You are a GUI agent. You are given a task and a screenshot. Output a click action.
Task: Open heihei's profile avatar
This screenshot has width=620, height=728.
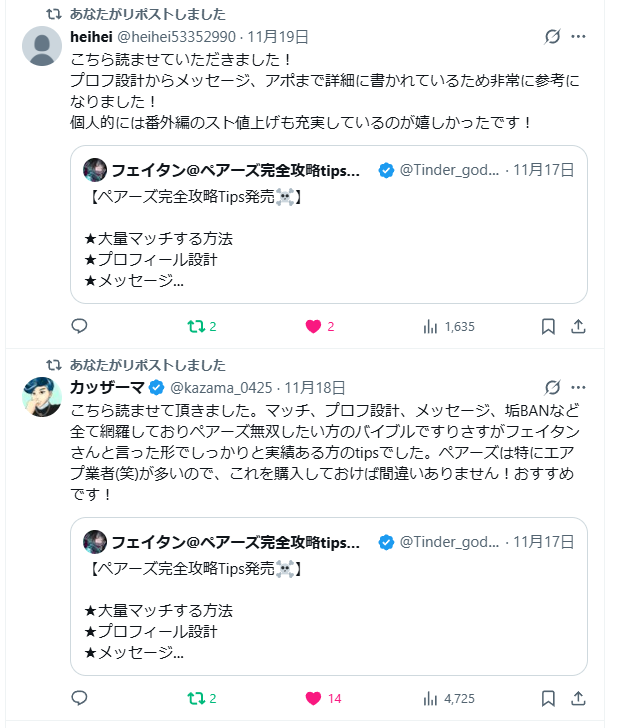pos(42,46)
